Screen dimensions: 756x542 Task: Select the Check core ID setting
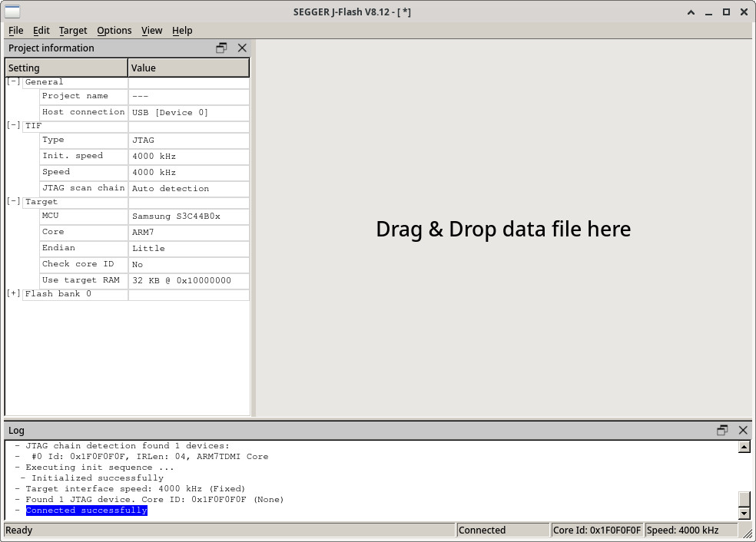[x=84, y=264]
